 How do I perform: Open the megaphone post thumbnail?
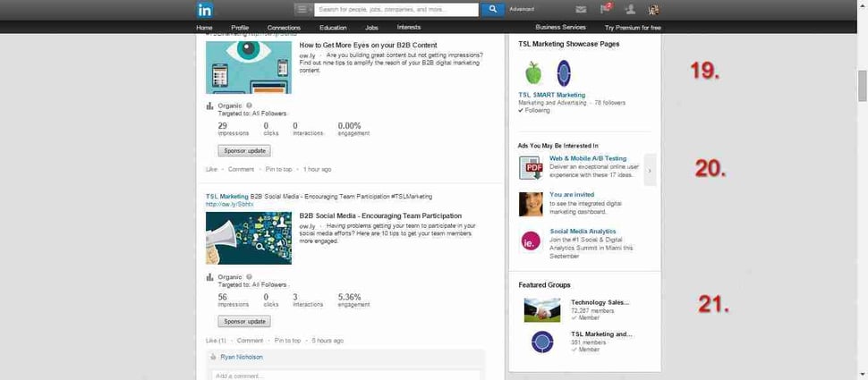(x=249, y=238)
